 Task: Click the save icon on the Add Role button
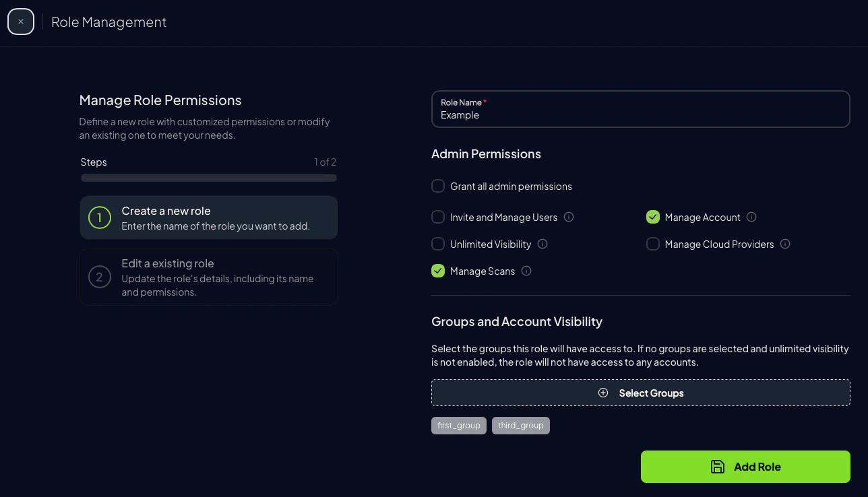(x=718, y=466)
